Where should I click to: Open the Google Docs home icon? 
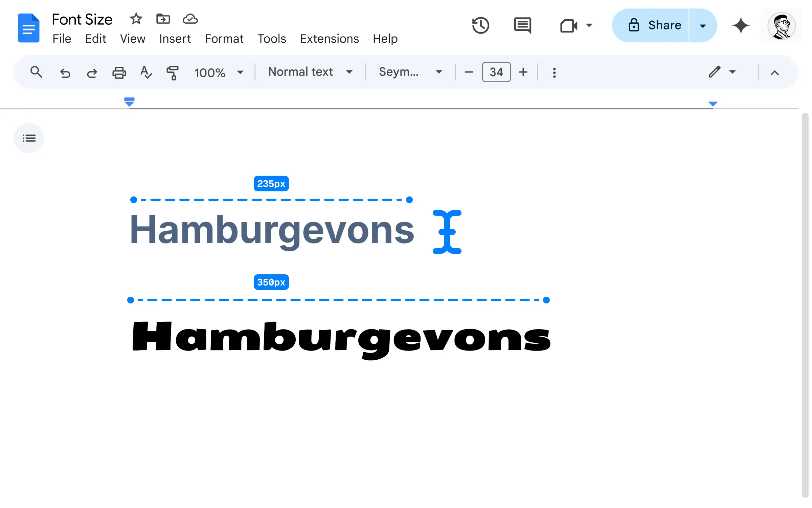pos(29,28)
